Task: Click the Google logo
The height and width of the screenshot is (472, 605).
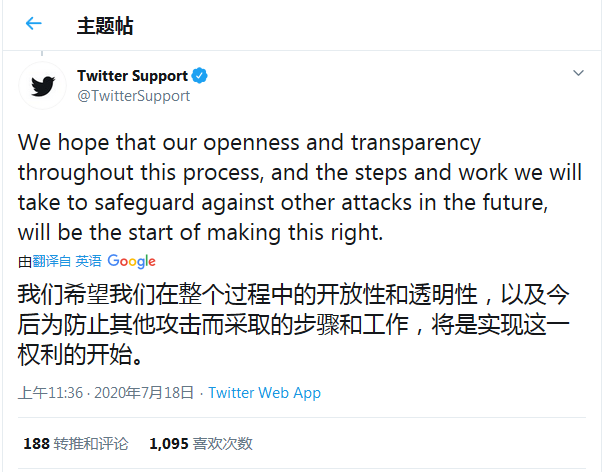Action: point(131,261)
